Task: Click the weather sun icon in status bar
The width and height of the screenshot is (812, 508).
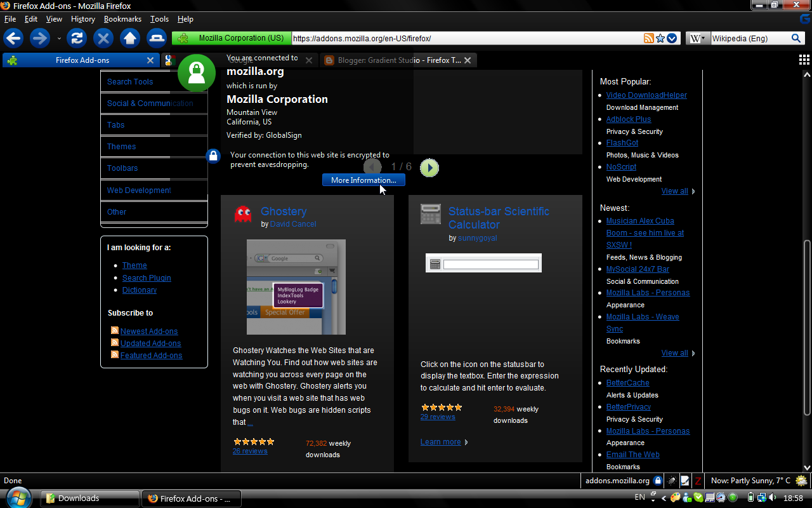Action: (x=801, y=481)
